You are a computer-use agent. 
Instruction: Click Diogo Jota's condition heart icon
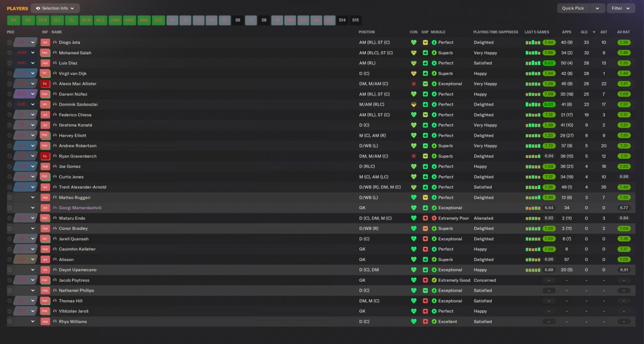[x=414, y=42]
